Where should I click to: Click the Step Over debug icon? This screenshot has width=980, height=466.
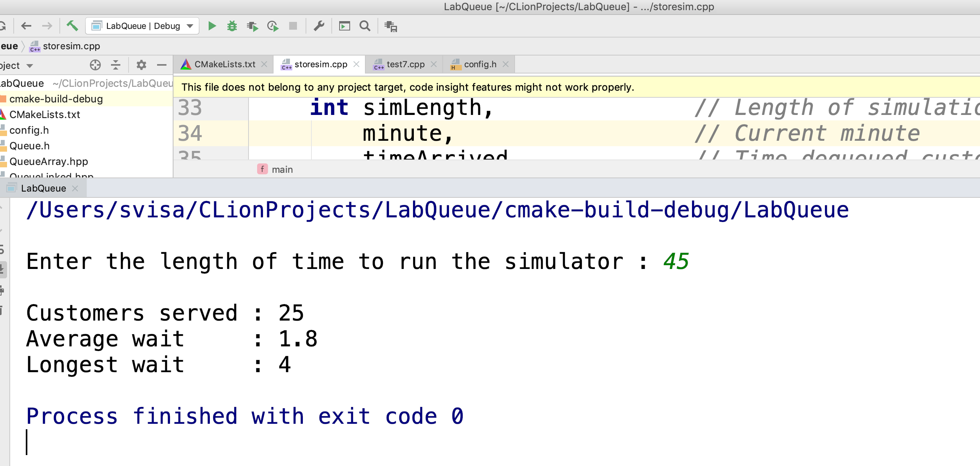[x=251, y=25]
